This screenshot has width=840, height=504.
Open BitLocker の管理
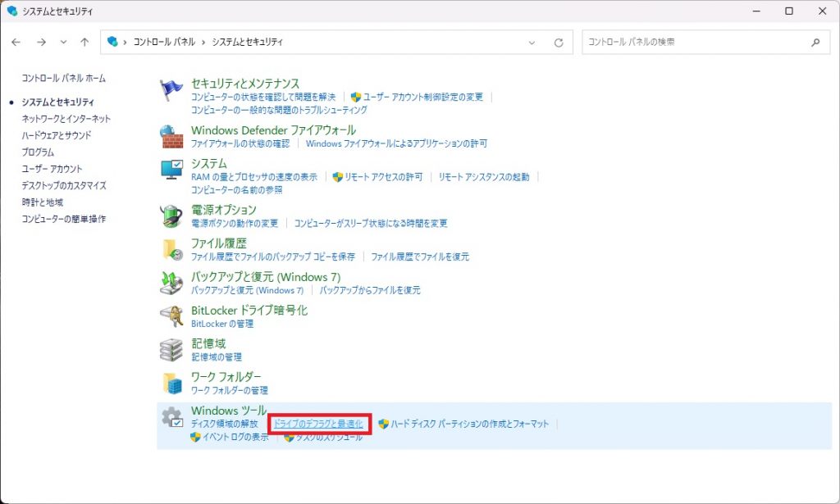[x=222, y=324]
